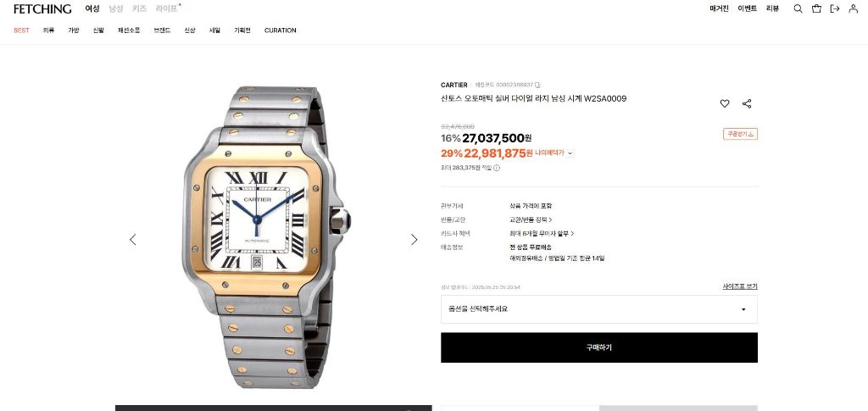Click the coupon download button
The height and width of the screenshot is (411, 868).
(740, 134)
